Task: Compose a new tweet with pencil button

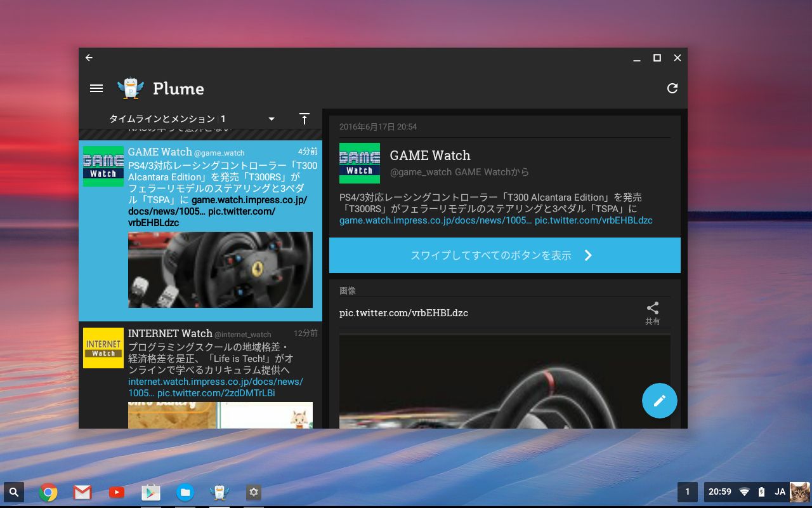Action: pos(660,401)
